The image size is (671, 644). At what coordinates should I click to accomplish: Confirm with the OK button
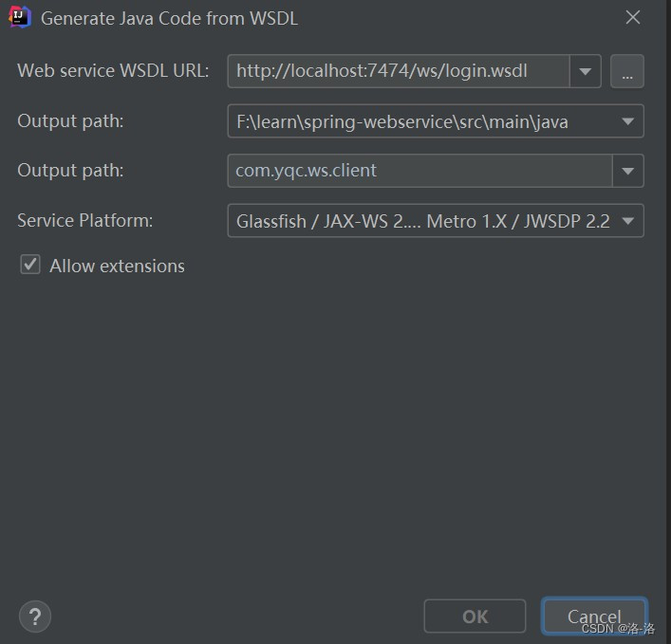pyautogui.click(x=475, y=616)
